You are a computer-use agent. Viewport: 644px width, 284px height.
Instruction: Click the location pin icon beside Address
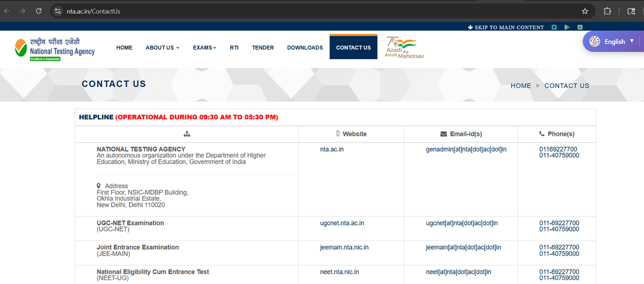[99, 186]
